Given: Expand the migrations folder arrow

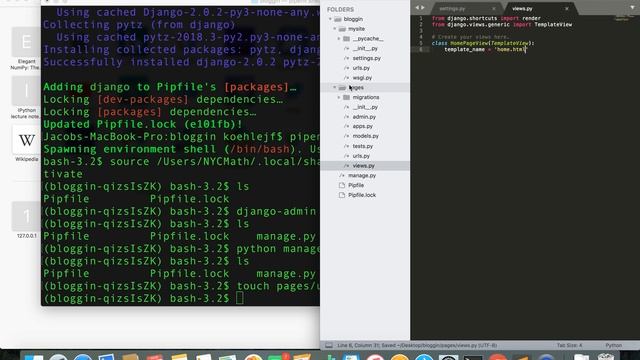Looking at the screenshot, I should tap(339, 97).
